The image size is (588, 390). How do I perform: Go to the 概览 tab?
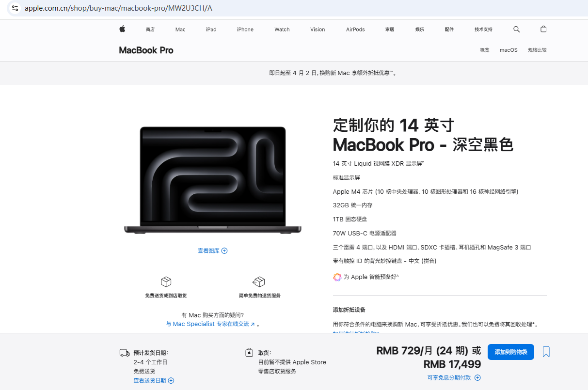(x=485, y=50)
